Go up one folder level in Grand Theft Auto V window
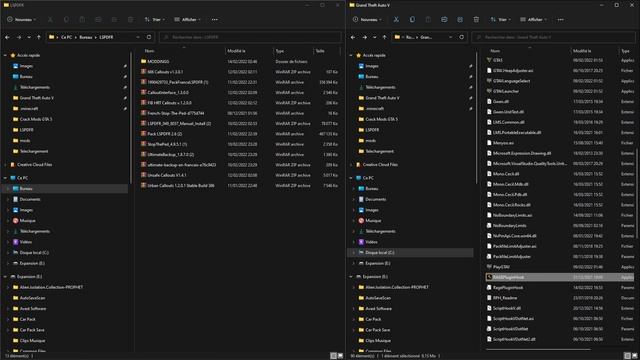 click(384, 37)
